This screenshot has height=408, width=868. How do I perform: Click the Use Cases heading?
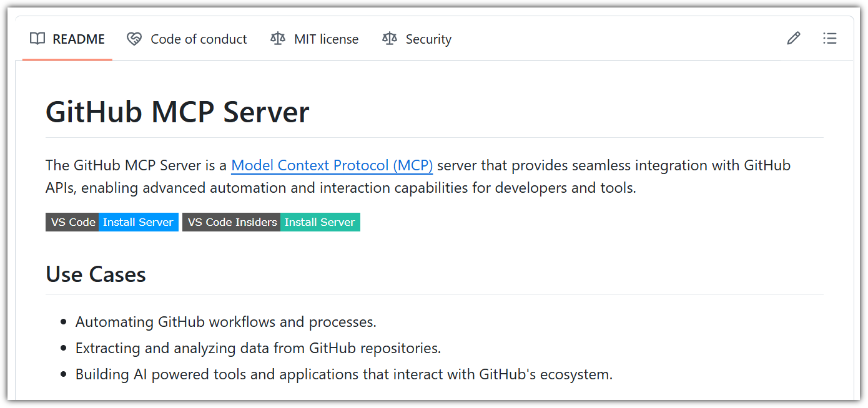click(x=96, y=274)
